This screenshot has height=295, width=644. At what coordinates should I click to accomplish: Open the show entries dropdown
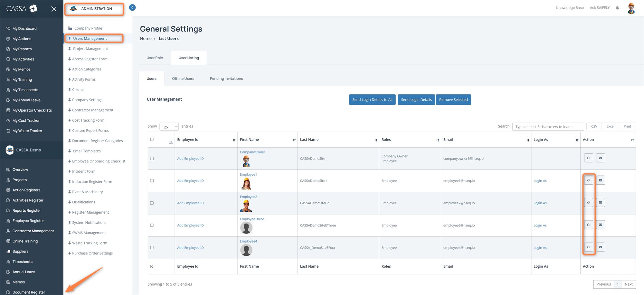click(x=169, y=127)
